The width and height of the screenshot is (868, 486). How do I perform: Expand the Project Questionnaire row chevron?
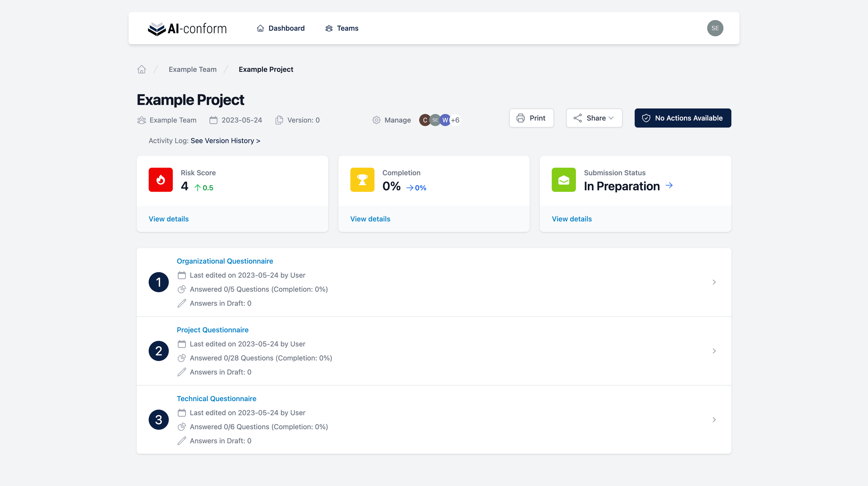click(714, 350)
